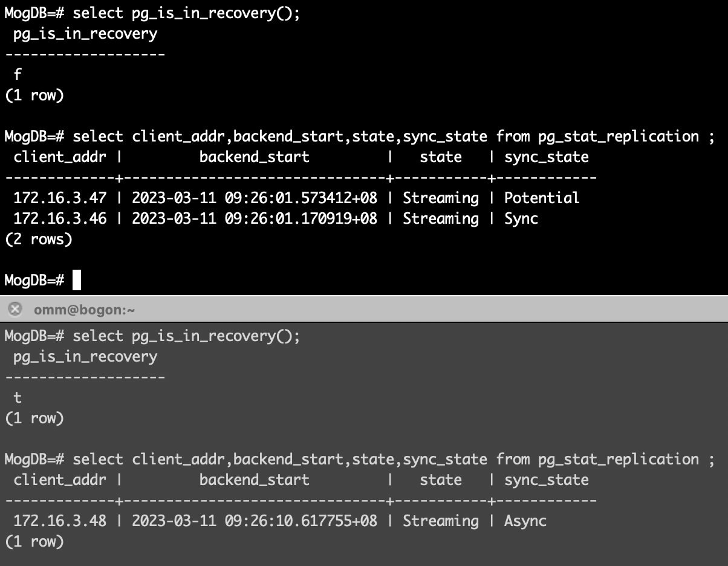Click the sync_state column header in bottom pane

[546, 480]
